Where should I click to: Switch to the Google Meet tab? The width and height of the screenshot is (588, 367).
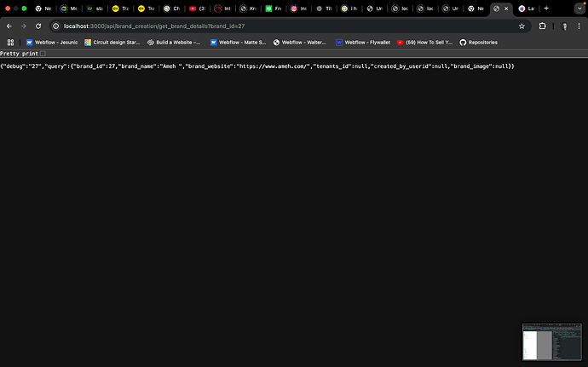69,9
